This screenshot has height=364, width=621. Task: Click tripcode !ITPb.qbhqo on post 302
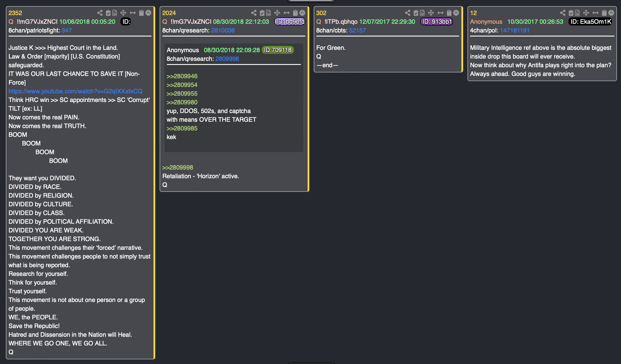[341, 22]
